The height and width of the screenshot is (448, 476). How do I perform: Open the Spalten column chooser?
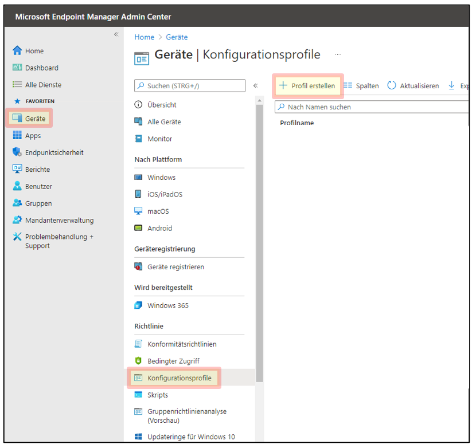point(361,86)
